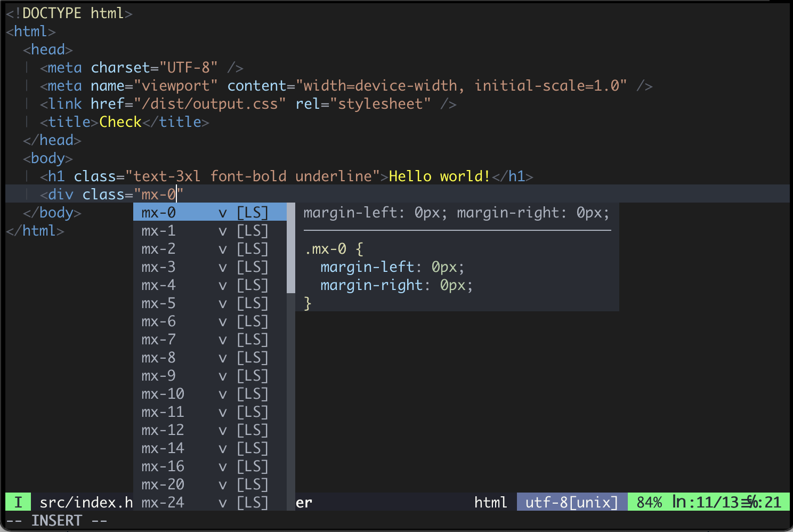
Task: Select the mx-12 suggestion
Action: point(210,430)
